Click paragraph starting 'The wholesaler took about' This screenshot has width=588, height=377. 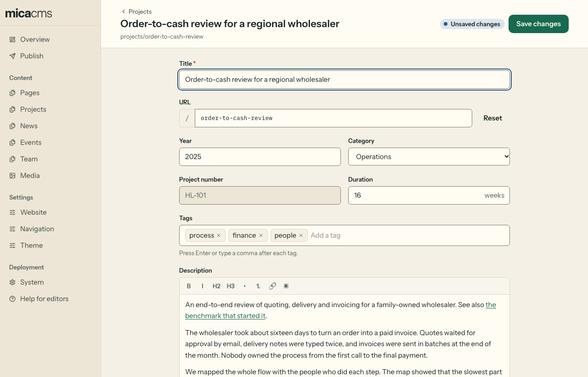coord(338,344)
